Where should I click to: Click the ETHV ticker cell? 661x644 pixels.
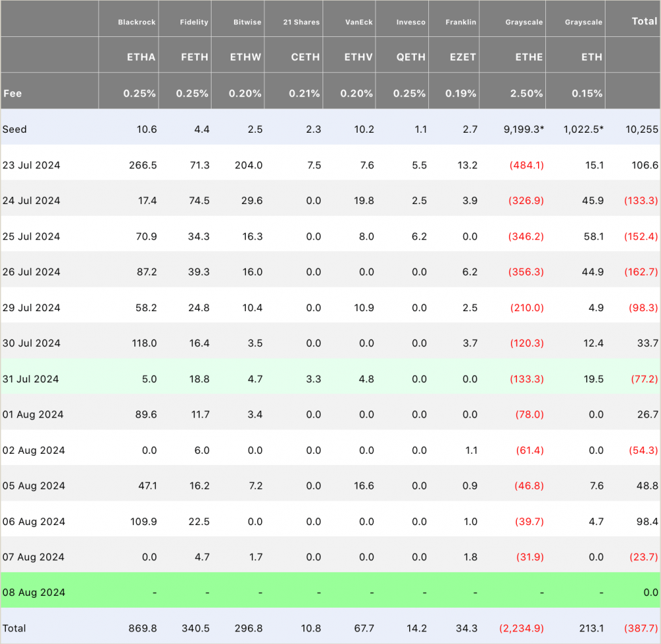coord(358,57)
